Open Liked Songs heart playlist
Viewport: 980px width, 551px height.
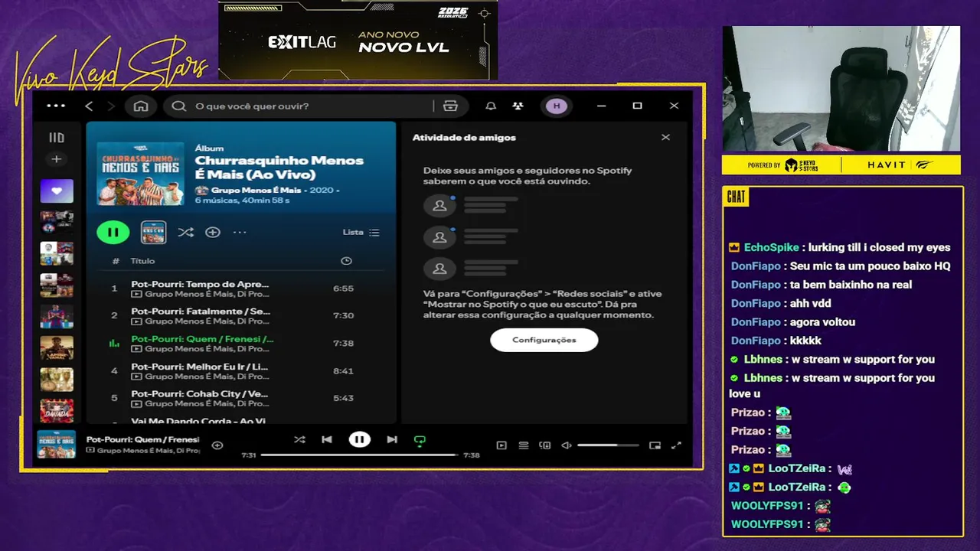tap(57, 191)
